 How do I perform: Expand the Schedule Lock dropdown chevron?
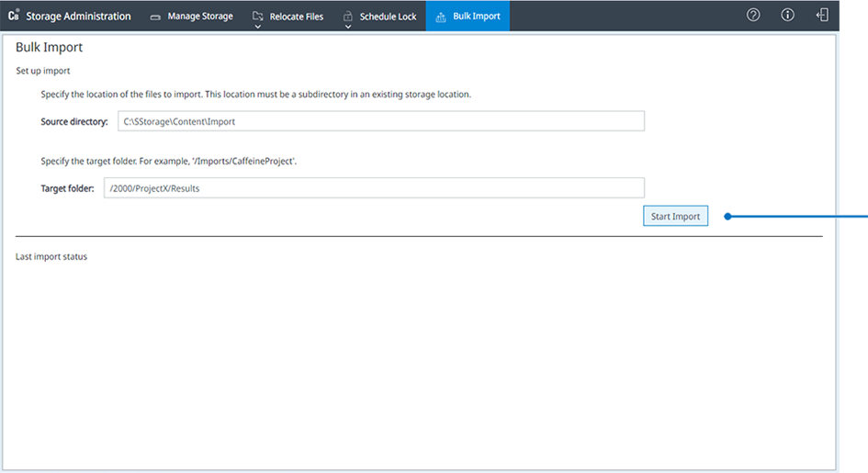[348, 27]
